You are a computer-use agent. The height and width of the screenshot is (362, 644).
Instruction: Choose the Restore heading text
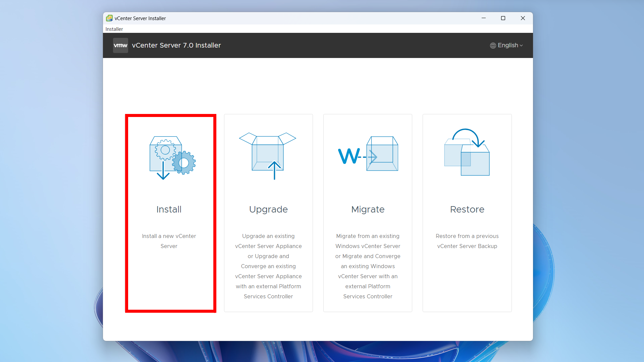point(467,209)
